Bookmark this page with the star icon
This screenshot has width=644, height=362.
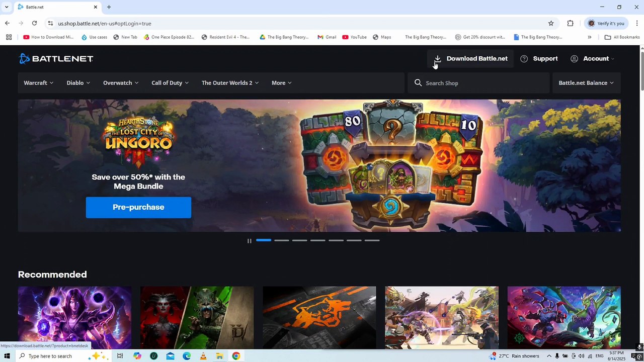[x=551, y=23]
